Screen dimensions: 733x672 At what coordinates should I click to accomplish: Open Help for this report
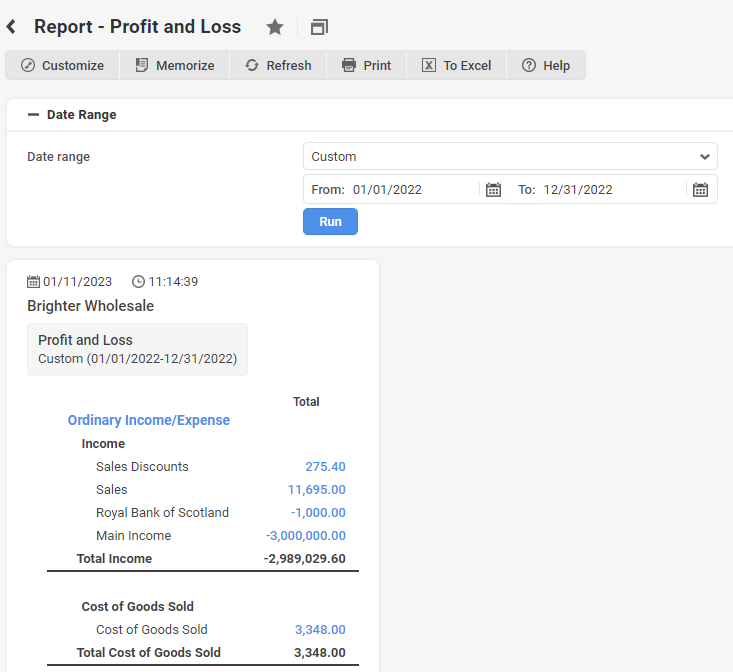click(x=546, y=65)
